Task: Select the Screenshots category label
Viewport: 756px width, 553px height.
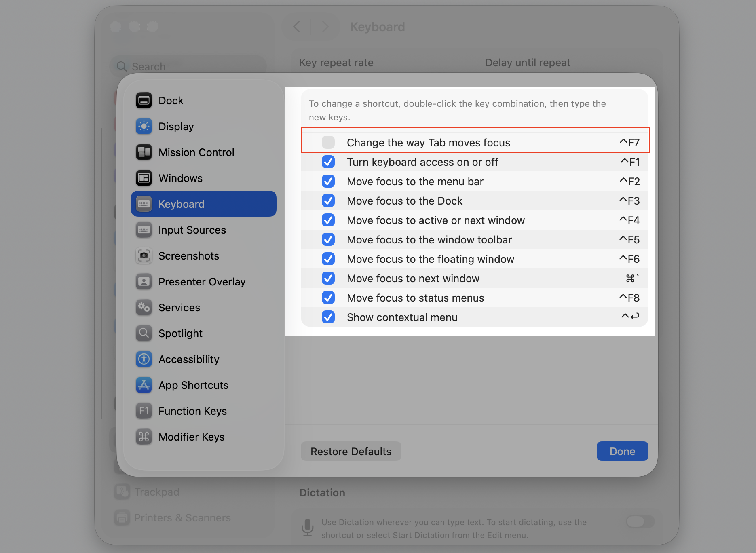Action: coord(189,256)
